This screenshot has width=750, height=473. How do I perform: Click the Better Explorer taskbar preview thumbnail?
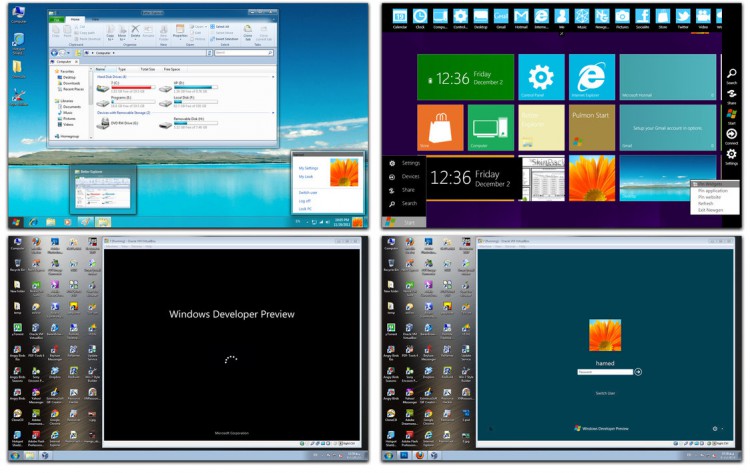coord(103,192)
